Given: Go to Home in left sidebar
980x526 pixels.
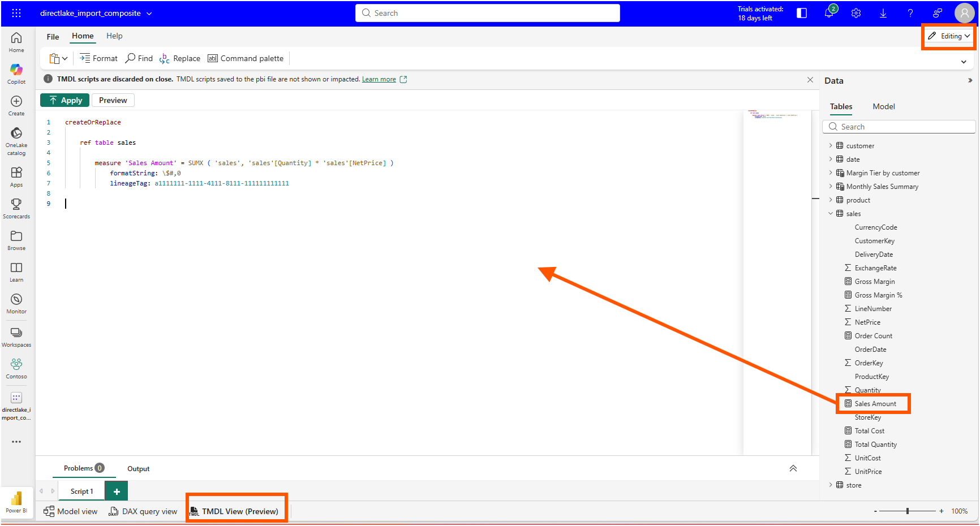Looking at the screenshot, I should (16, 42).
